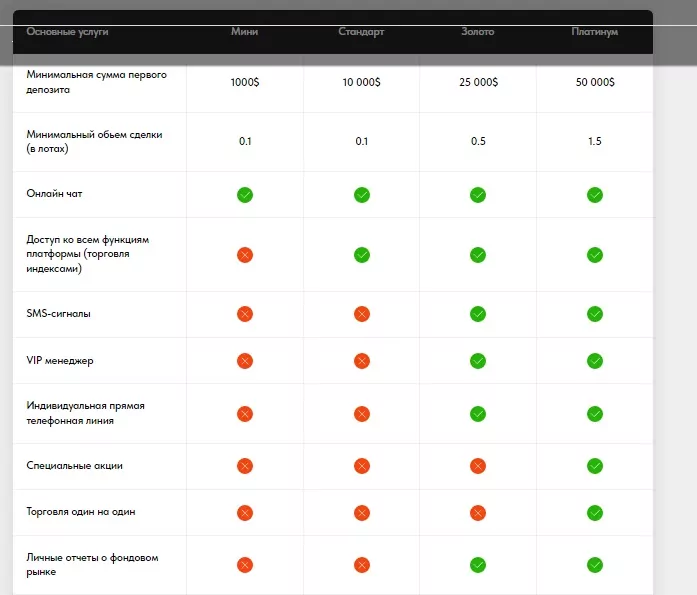The image size is (697, 595).
Task: Click the Специальные акции row label
Action: (x=74, y=466)
